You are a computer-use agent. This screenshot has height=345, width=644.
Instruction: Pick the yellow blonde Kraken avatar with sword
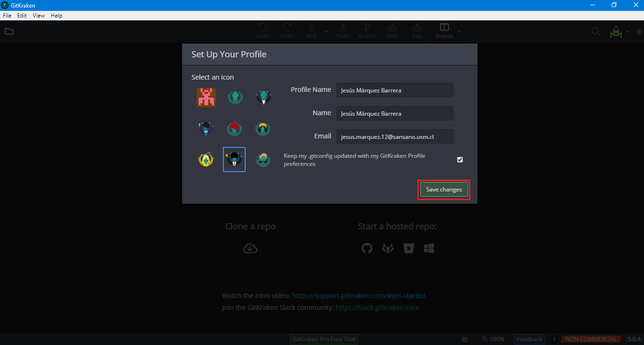click(206, 160)
